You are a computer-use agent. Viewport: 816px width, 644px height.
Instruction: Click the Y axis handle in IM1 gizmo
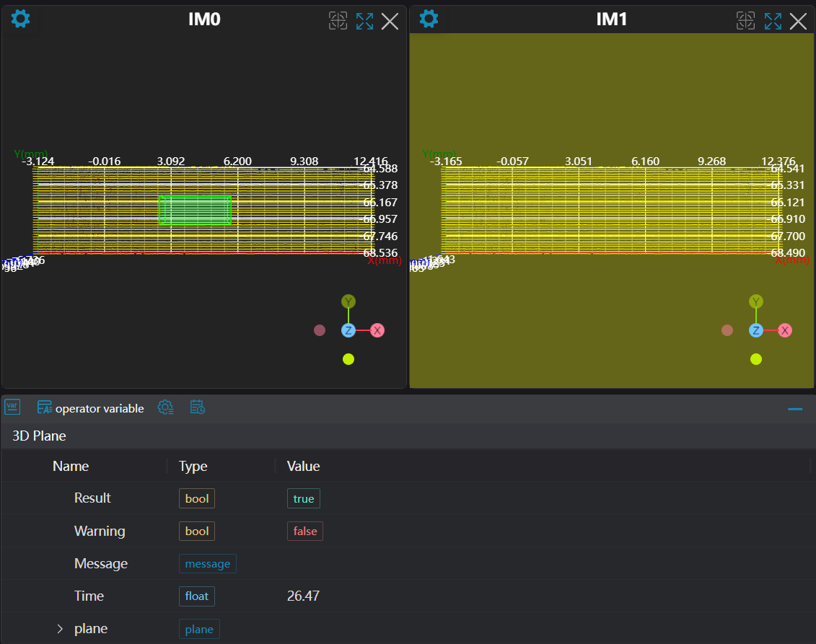[x=755, y=301]
